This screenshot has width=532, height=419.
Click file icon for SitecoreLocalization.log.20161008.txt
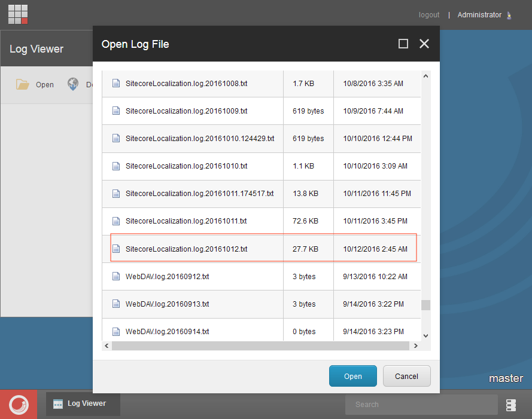(x=116, y=84)
